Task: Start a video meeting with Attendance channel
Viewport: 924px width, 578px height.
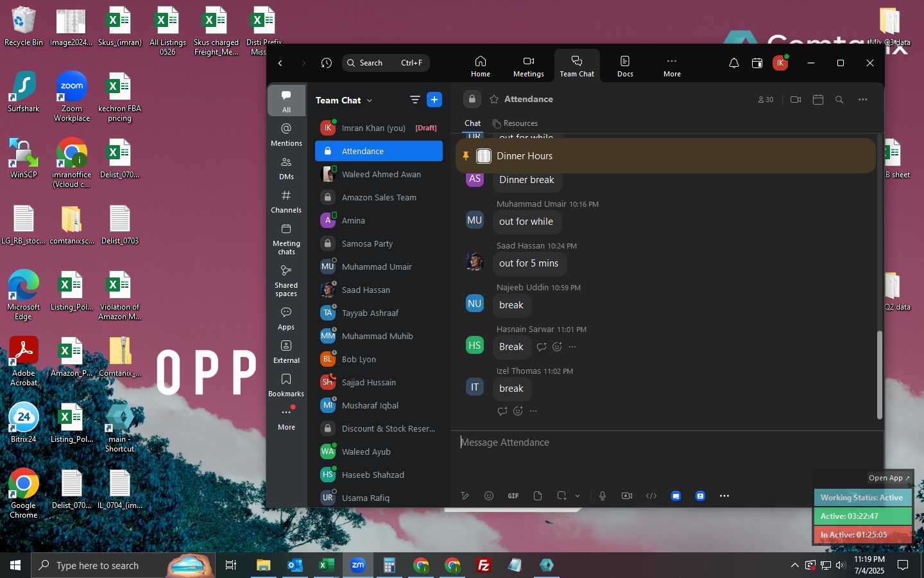Action: pos(796,100)
